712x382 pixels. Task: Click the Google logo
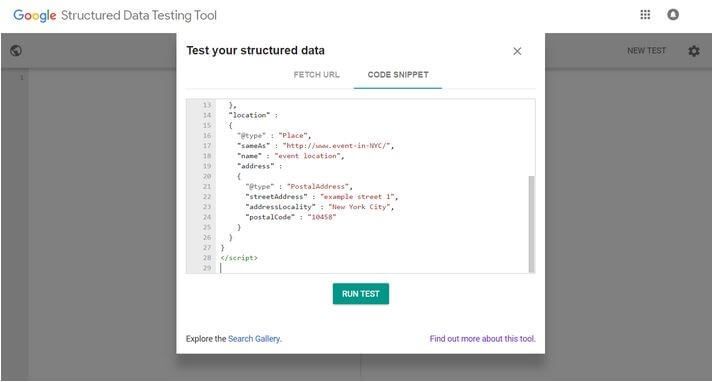(x=35, y=15)
